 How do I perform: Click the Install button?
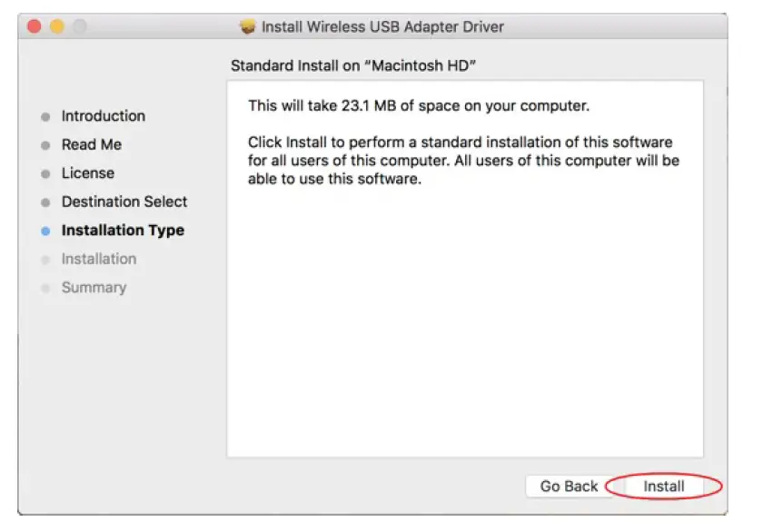pos(663,486)
